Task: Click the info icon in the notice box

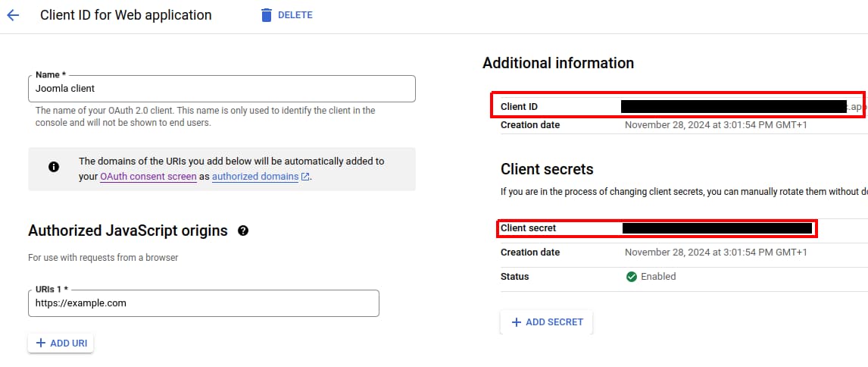Action: 54,167
